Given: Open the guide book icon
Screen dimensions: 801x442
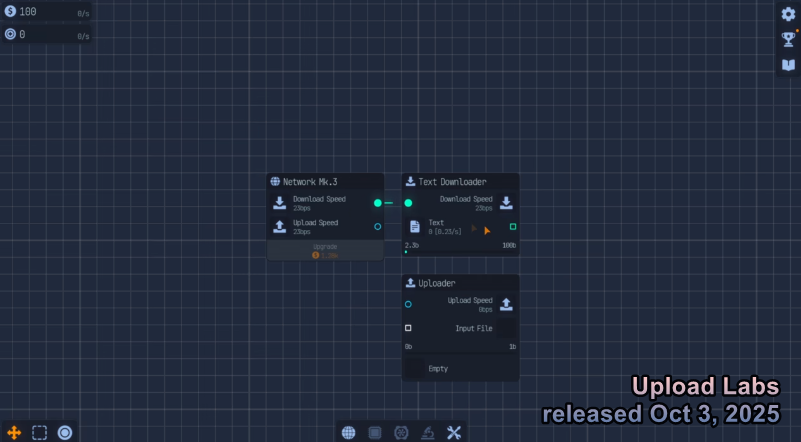Looking at the screenshot, I should click(788, 65).
